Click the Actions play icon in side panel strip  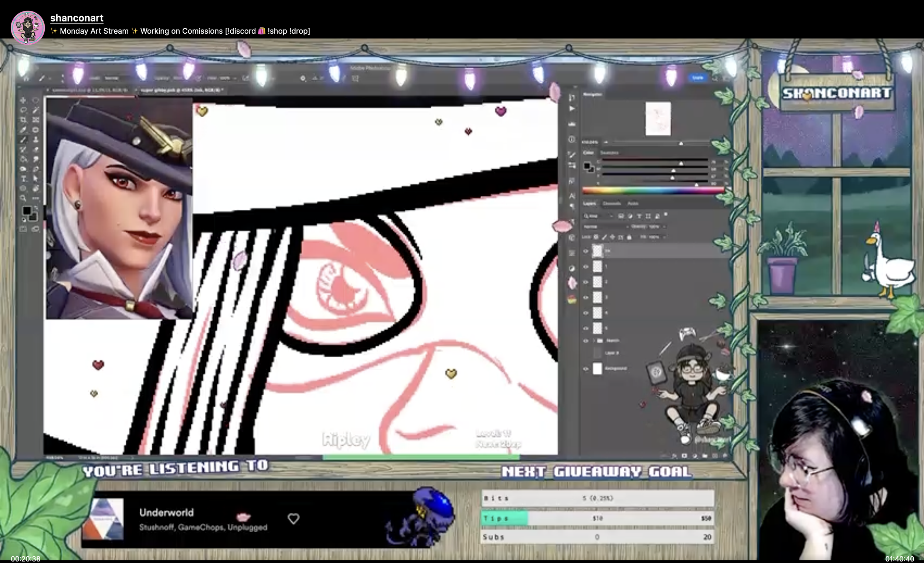click(572, 109)
